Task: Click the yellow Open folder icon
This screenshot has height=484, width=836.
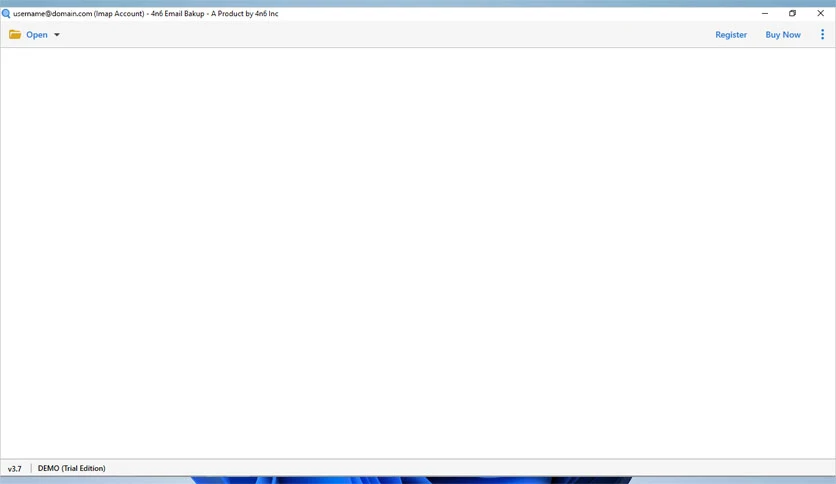Action: coord(15,35)
